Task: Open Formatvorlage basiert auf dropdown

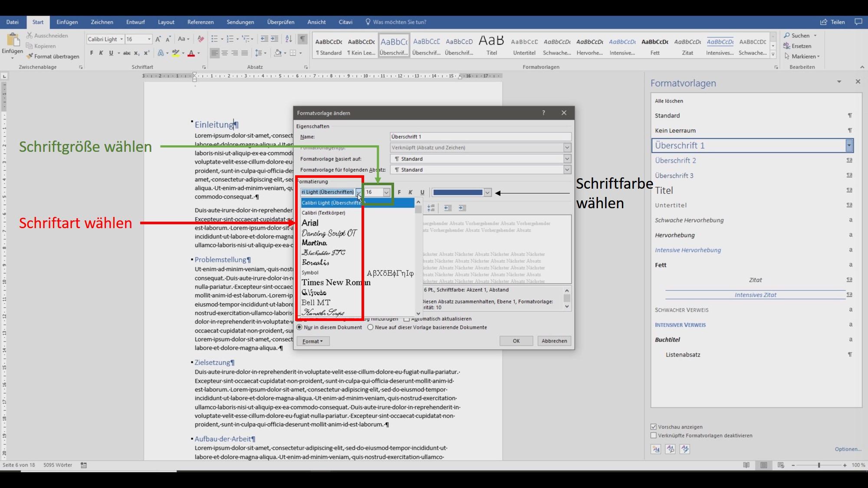Action: 567,159
